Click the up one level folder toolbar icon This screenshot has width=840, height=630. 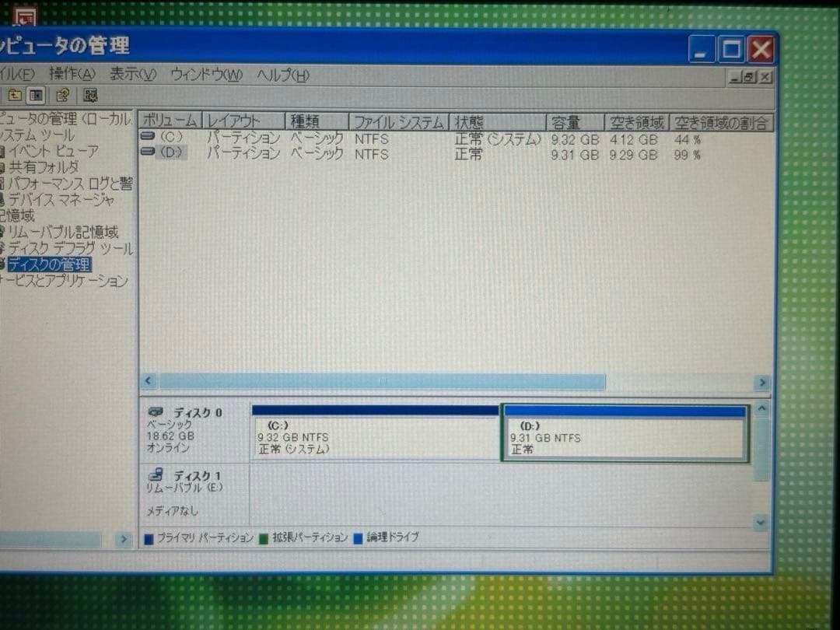tap(16, 96)
